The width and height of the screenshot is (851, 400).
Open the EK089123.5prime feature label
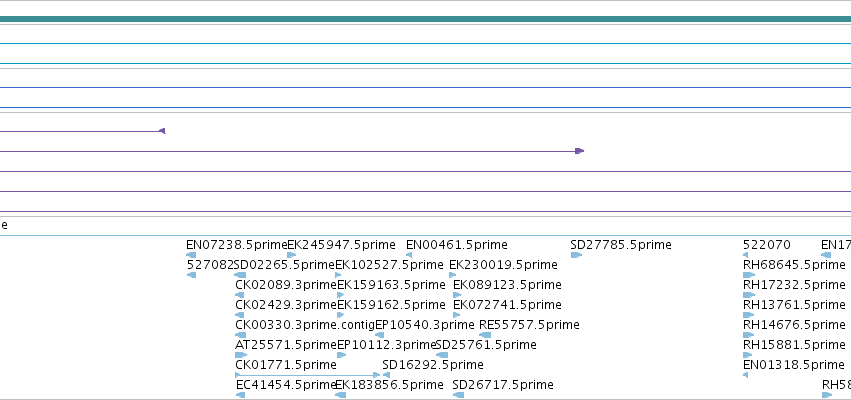pyautogui.click(x=507, y=285)
